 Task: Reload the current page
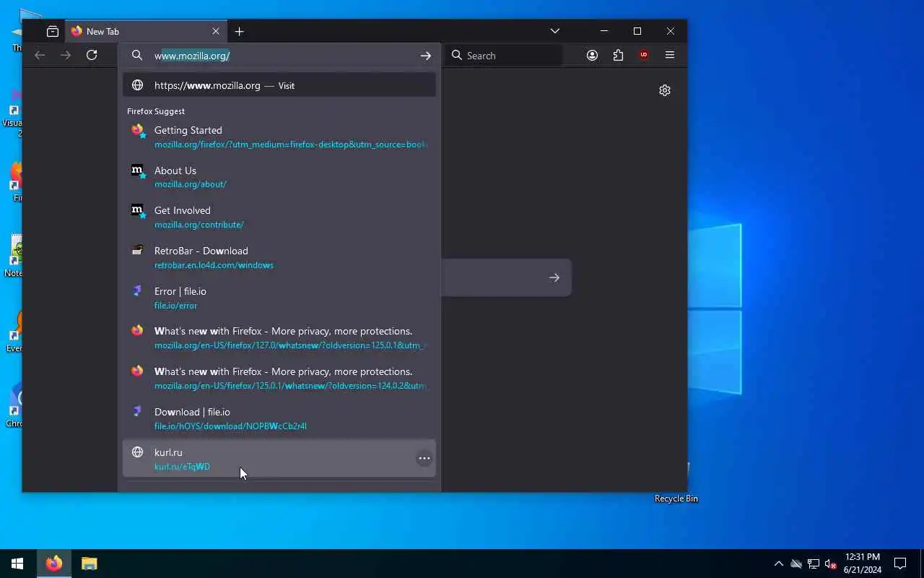coord(92,55)
